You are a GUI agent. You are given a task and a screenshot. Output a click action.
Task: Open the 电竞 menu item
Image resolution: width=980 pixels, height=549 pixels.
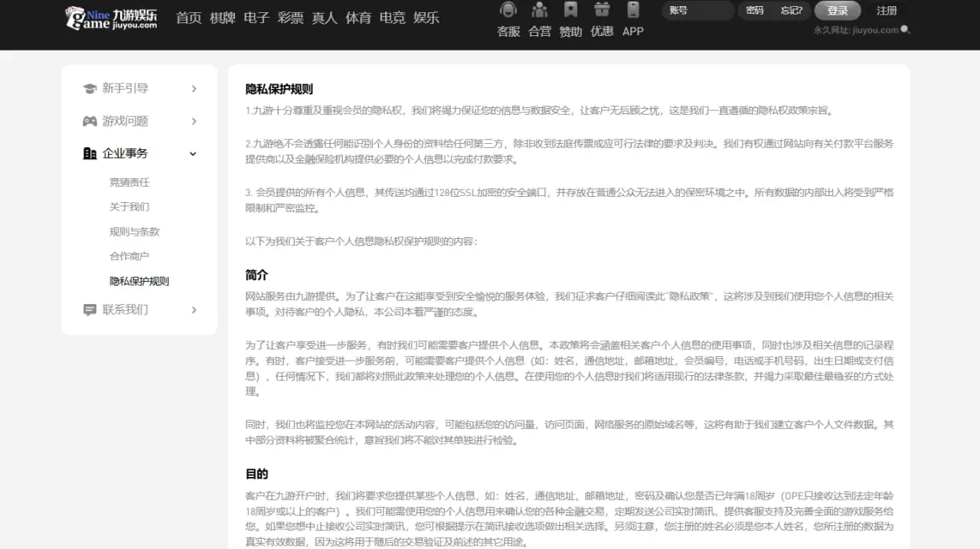(392, 18)
